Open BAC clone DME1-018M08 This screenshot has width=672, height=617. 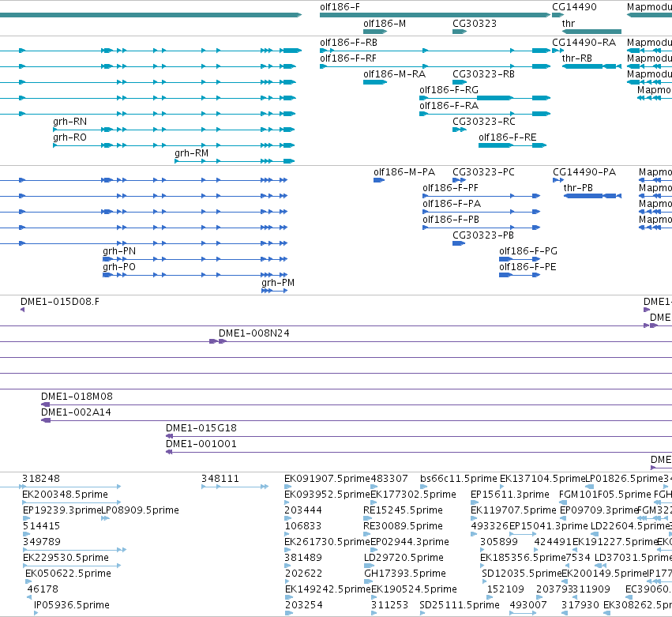(x=356, y=404)
